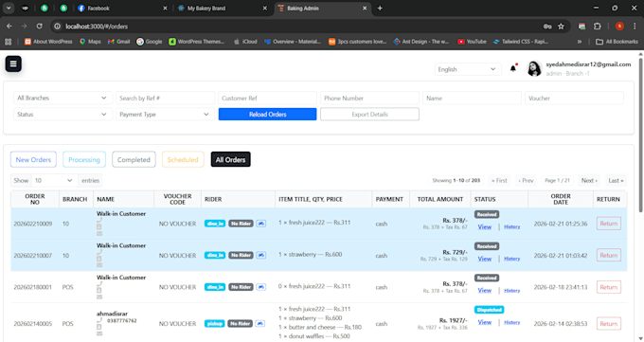
Task: Select the Scheduled tab
Action: pyautogui.click(x=183, y=159)
